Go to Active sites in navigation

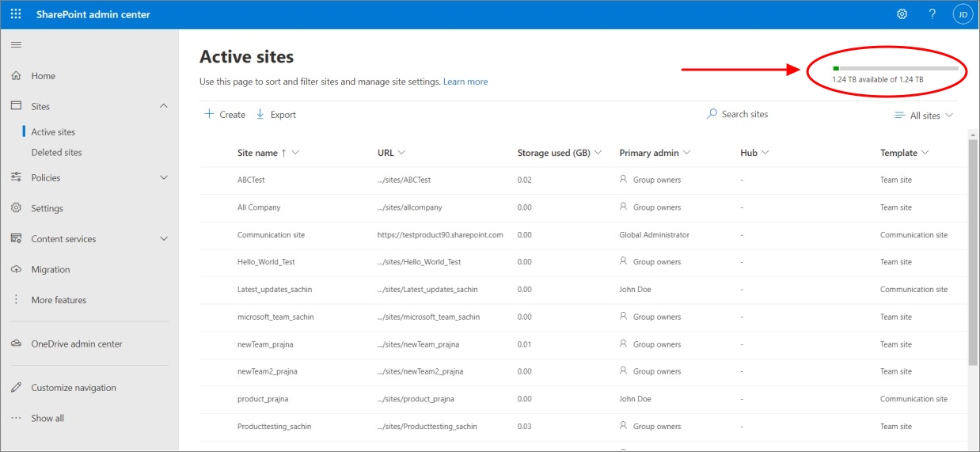click(53, 132)
